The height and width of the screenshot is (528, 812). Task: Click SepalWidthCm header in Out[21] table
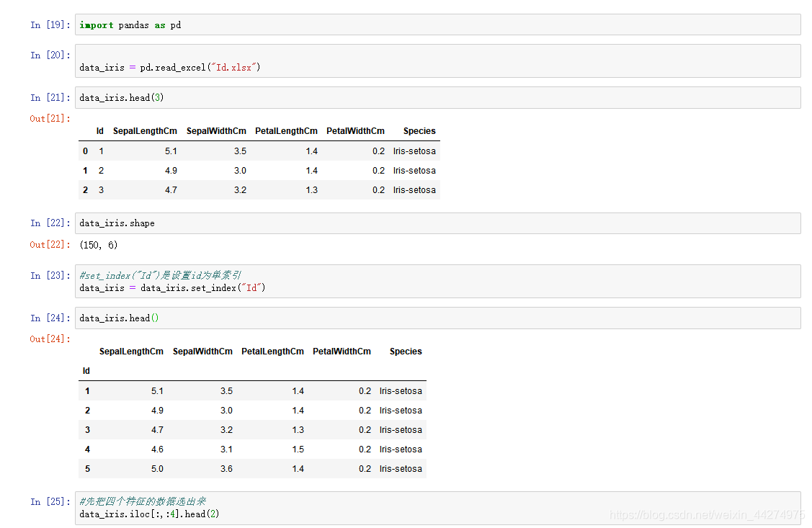point(216,131)
